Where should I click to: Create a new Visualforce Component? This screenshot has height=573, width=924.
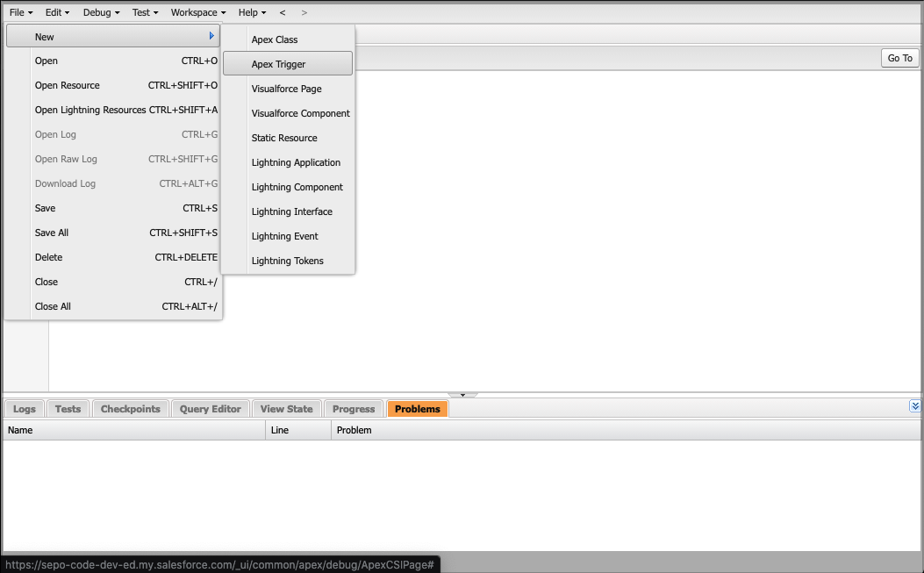[288, 113]
